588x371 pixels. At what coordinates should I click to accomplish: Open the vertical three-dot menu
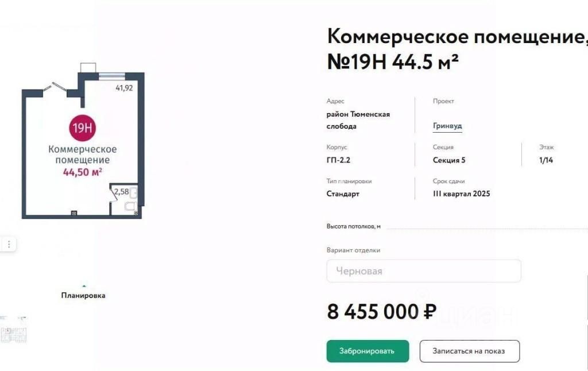[x=9, y=244]
